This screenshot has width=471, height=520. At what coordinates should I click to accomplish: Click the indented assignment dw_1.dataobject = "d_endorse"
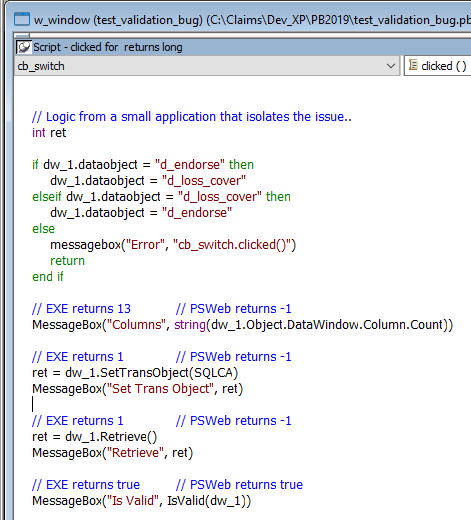(x=141, y=213)
